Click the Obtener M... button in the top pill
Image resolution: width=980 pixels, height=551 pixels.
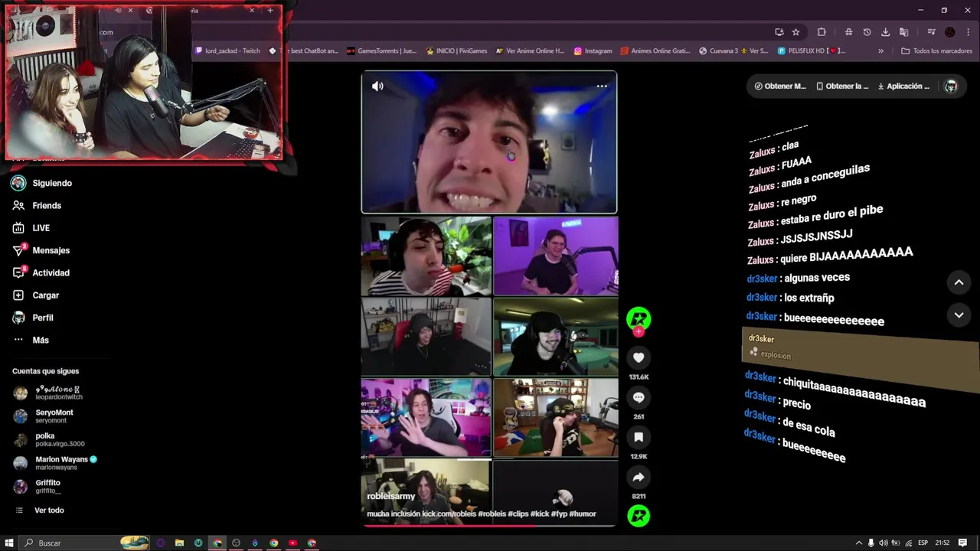click(780, 86)
